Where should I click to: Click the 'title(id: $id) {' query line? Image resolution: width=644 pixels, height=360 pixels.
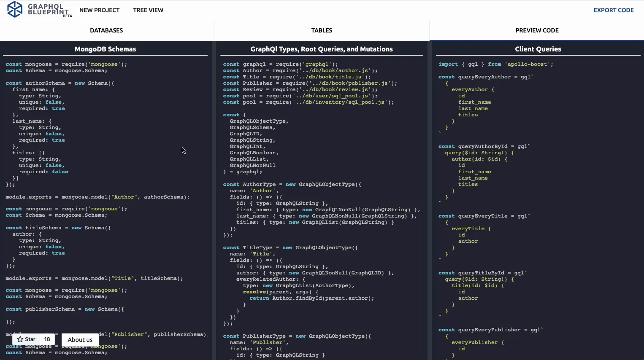tap(478, 286)
